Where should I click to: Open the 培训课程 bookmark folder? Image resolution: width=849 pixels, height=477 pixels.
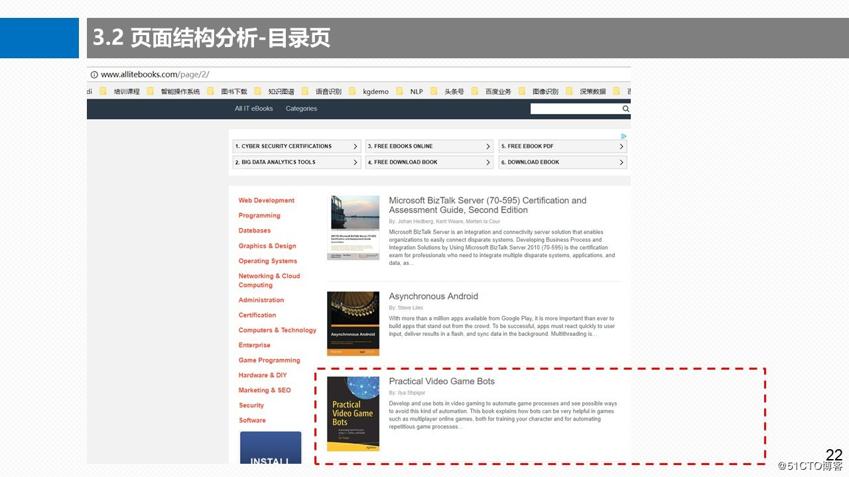[x=120, y=92]
